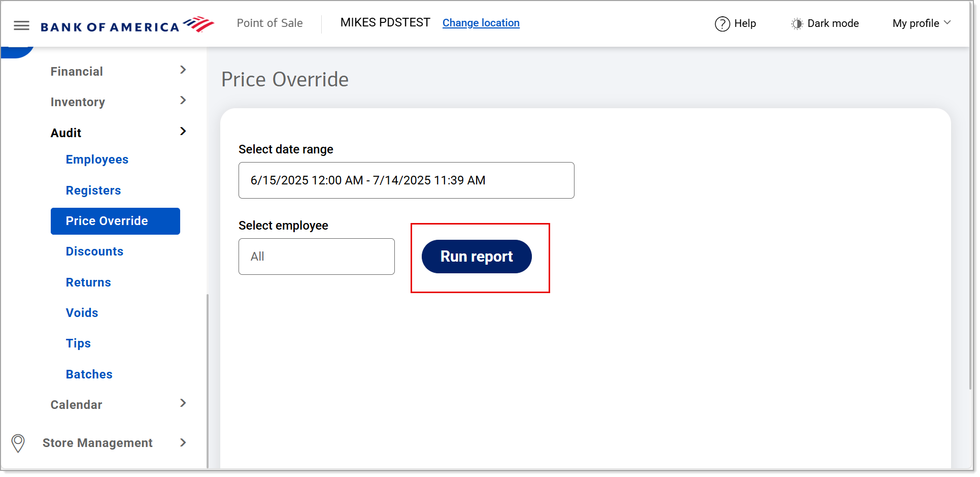Click the Store Management location pin icon
The image size is (980, 477).
coord(18,443)
